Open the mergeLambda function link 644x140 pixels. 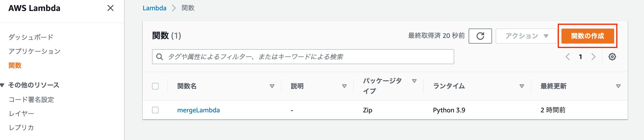click(198, 110)
